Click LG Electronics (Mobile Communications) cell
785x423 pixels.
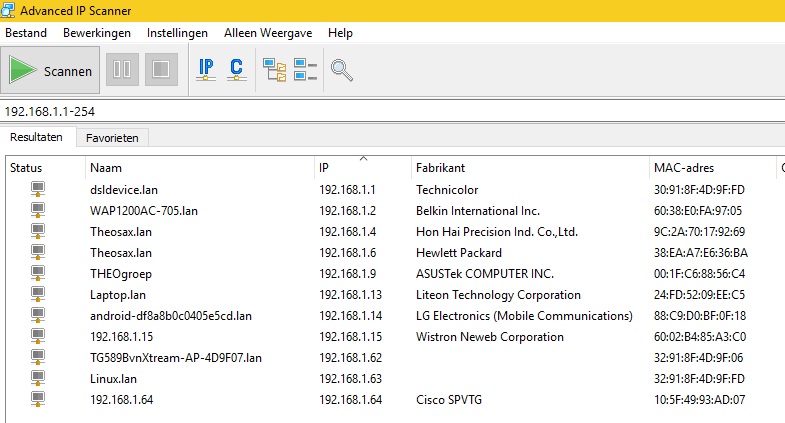click(524, 316)
